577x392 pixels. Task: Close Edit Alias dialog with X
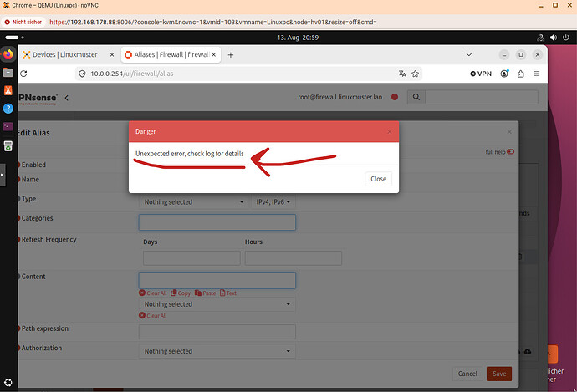(x=509, y=132)
